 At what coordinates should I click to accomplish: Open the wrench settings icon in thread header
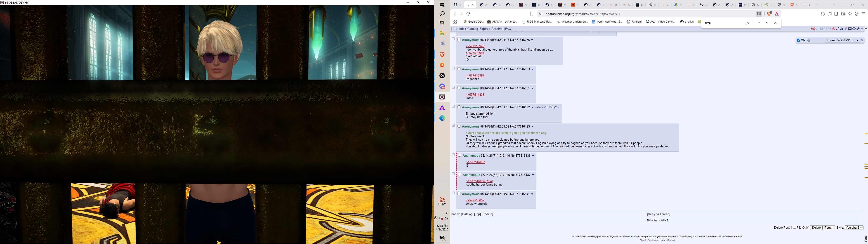point(858,29)
